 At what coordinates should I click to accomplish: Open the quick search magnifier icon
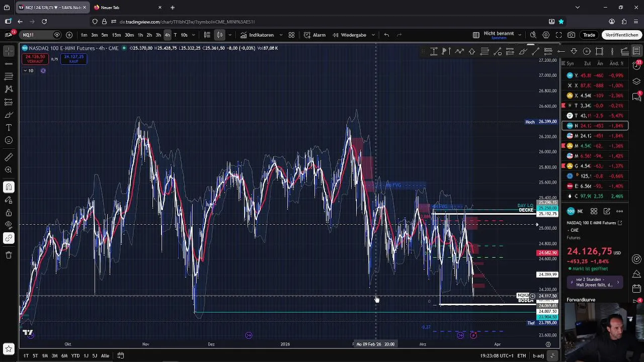point(533,35)
